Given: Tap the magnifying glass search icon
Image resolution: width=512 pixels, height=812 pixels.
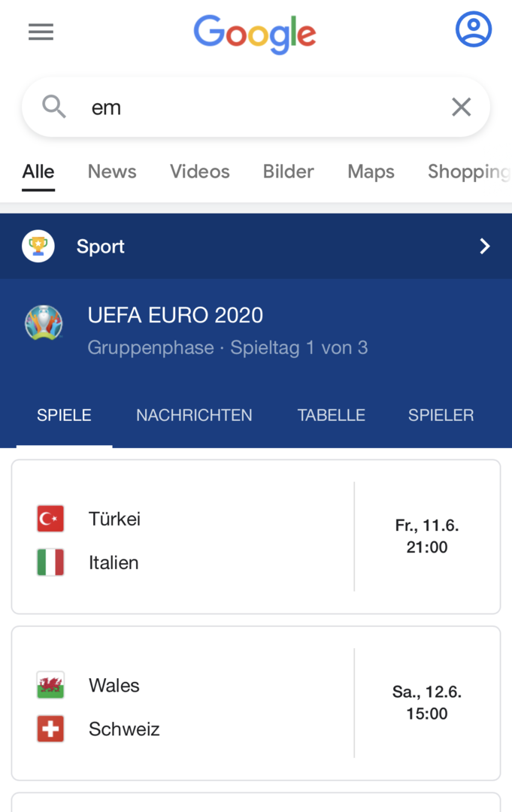Looking at the screenshot, I should tap(54, 107).
